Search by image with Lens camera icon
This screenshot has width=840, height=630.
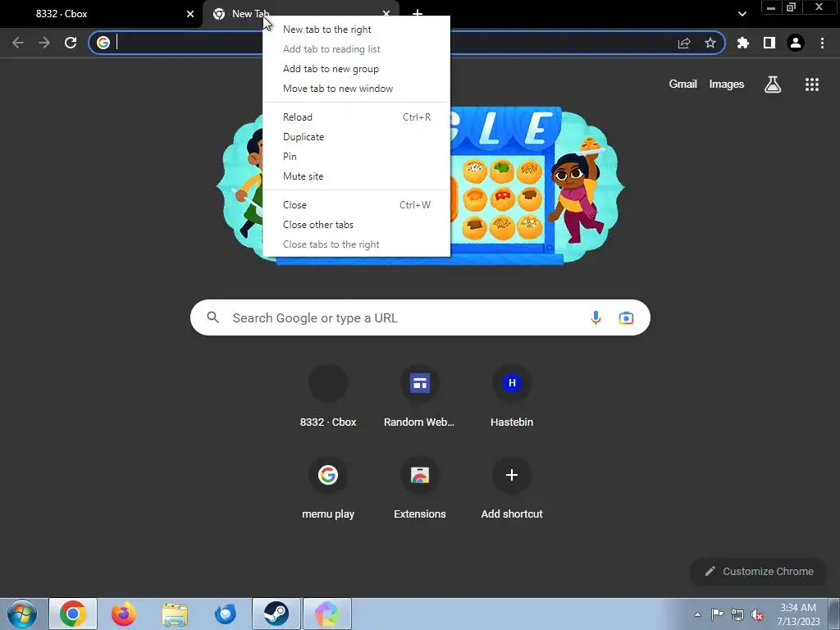tap(626, 317)
